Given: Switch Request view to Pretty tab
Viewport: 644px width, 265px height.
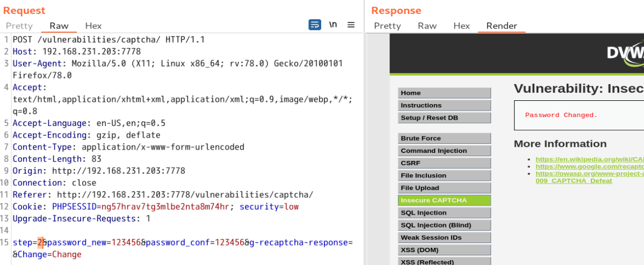Looking at the screenshot, I should pos(19,26).
